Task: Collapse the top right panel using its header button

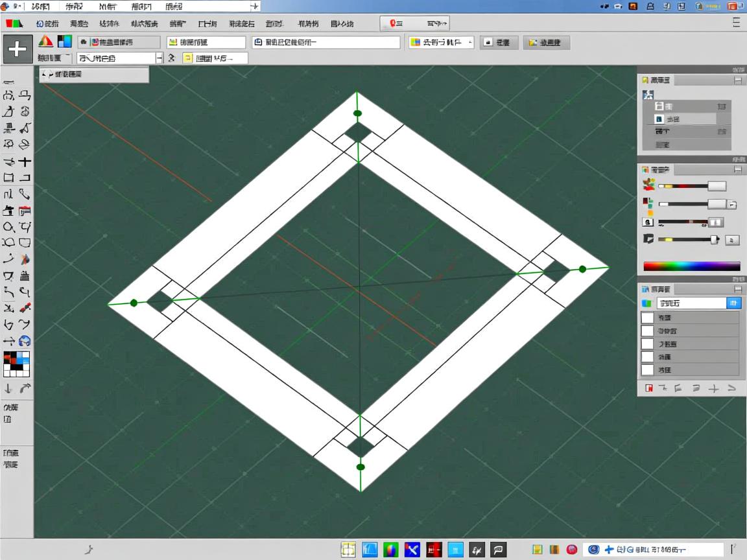Action: click(x=737, y=80)
